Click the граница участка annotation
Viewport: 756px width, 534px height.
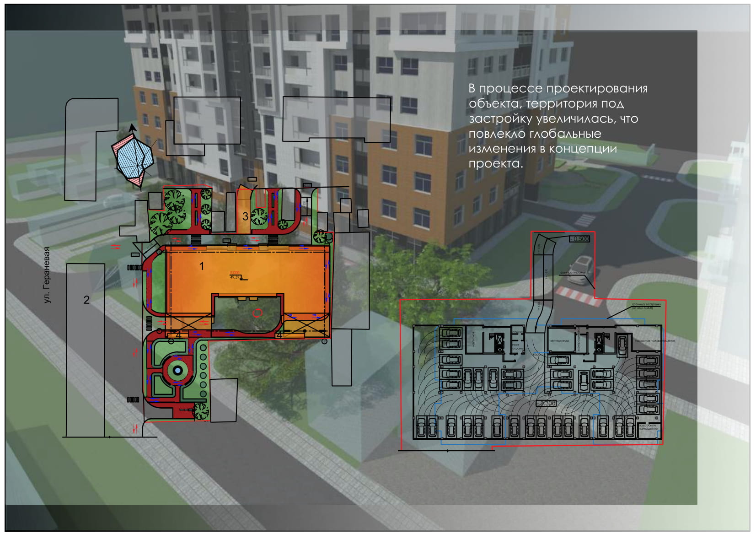click(572, 273)
